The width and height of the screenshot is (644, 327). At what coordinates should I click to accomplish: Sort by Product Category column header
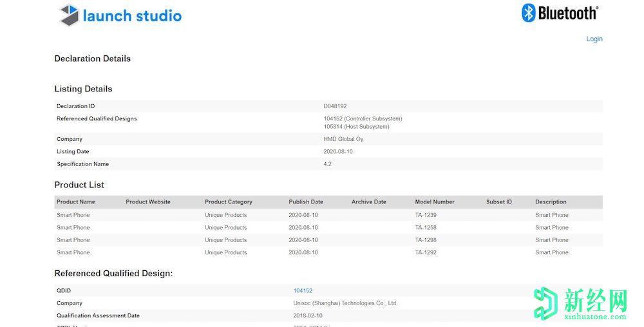(x=229, y=202)
